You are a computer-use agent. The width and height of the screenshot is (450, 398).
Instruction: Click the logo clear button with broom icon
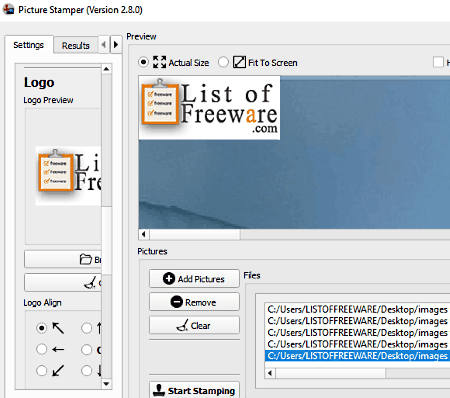63,283
